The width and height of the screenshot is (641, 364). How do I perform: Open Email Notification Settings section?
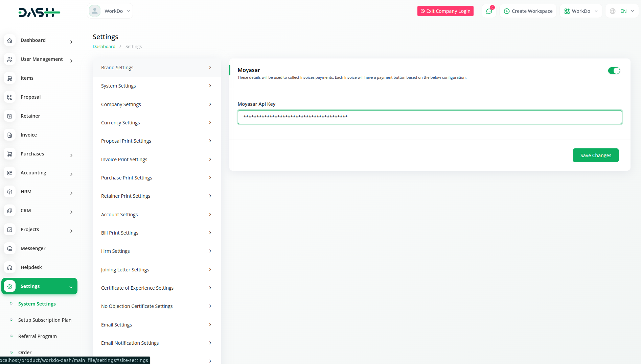[157, 343]
